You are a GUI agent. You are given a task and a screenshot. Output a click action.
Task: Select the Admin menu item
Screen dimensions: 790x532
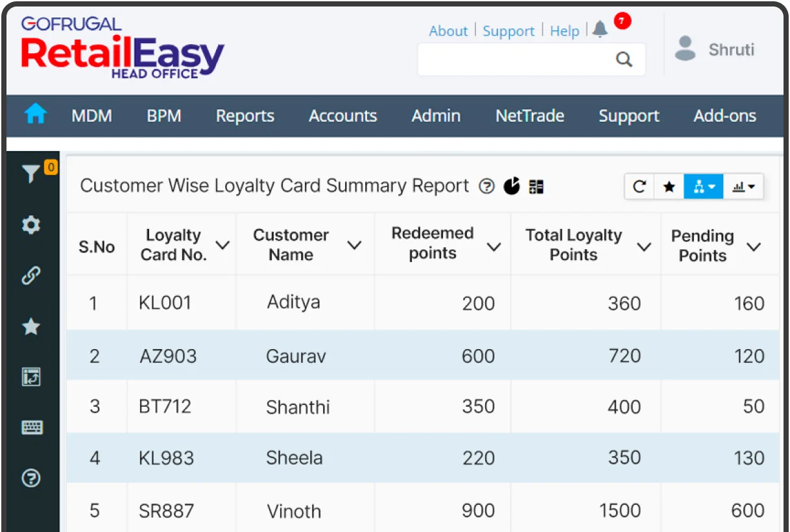[x=436, y=115]
